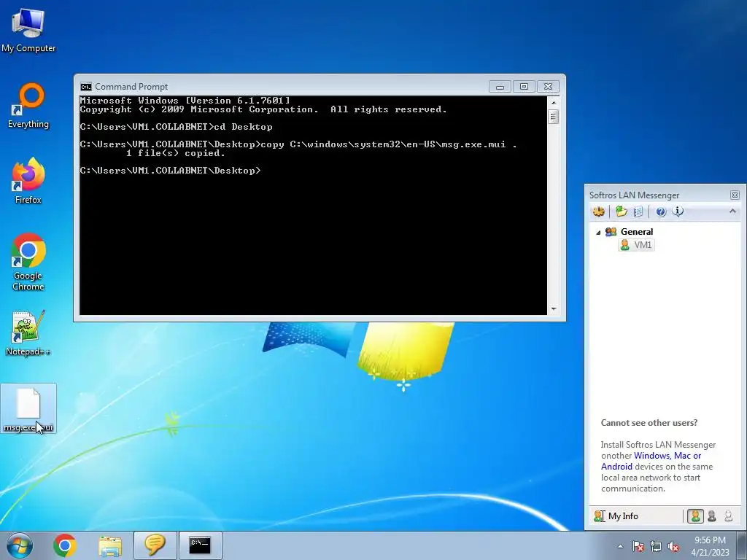This screenshot has width=747, height=560.
Task: Click Show Desktop strip at the taskbar's edge
Action: pos(743,545)
